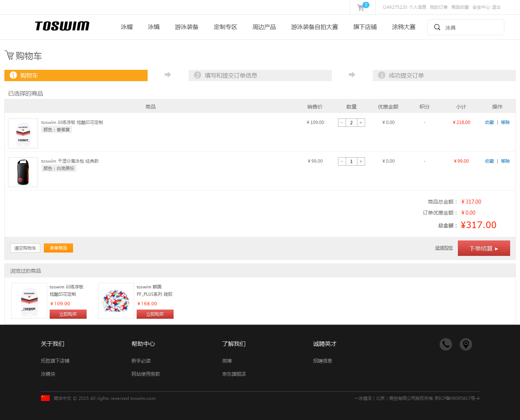Open the 泳镜 menu
The width and height of the screenshot is (520, 420).
[x=154, y=27]
